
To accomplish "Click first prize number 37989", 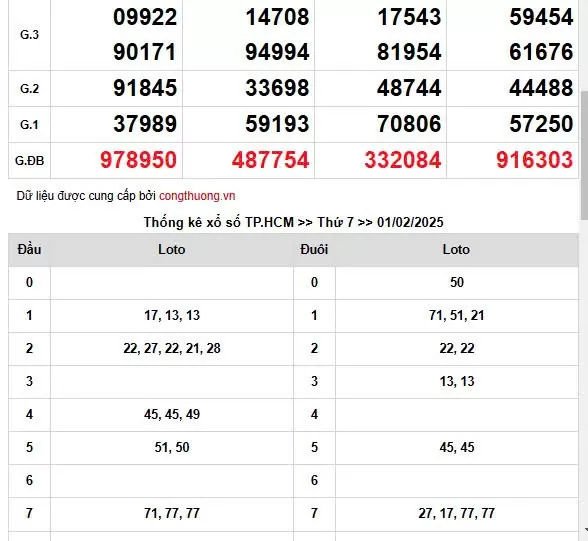I will tap(145, 124).
